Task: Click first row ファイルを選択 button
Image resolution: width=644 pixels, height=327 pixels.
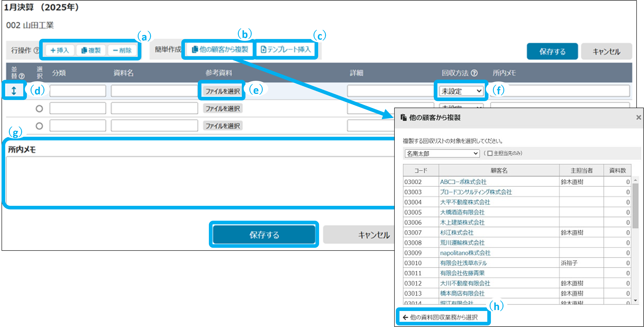Action: [x=222, y=91]
